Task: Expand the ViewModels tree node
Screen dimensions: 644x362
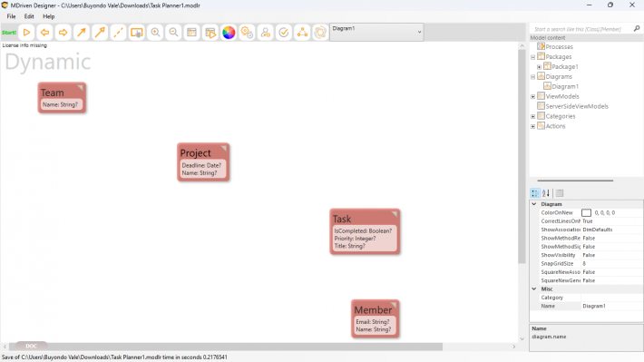Action: pos(533,96)
